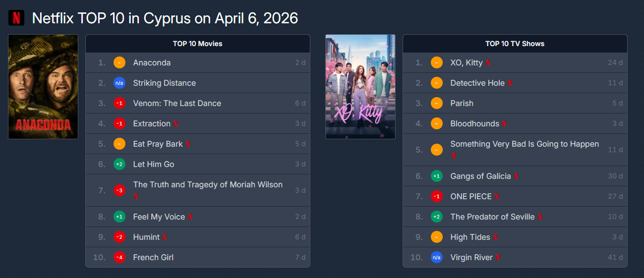Click the Netflix N icon next to Humint
Screen dimensions: 644x278
165,237
